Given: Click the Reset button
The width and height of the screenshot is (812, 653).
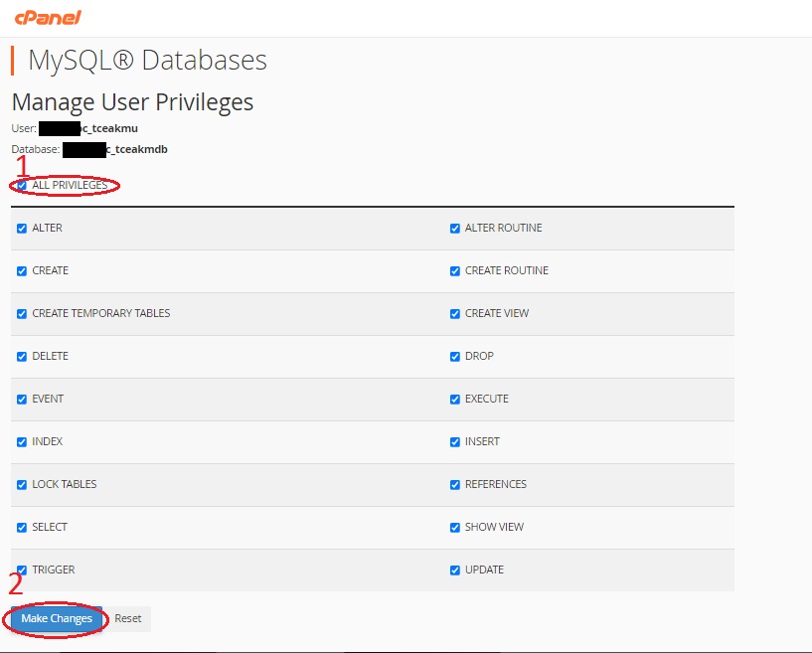Looking at the screenshot, I should (x=127, y=618).
